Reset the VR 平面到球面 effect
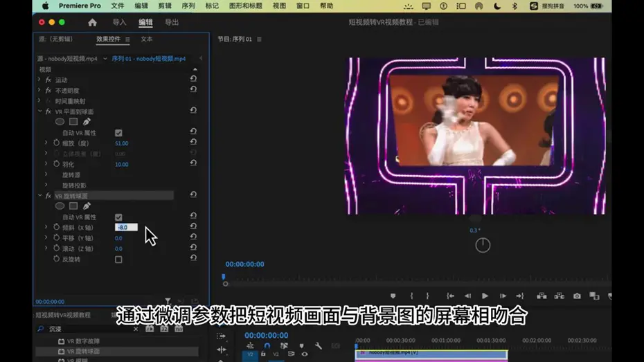 tap(193, 110)
